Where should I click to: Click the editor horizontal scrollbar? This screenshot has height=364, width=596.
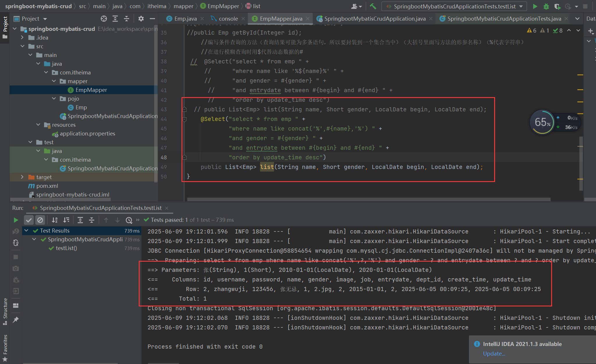coord(369,199)
